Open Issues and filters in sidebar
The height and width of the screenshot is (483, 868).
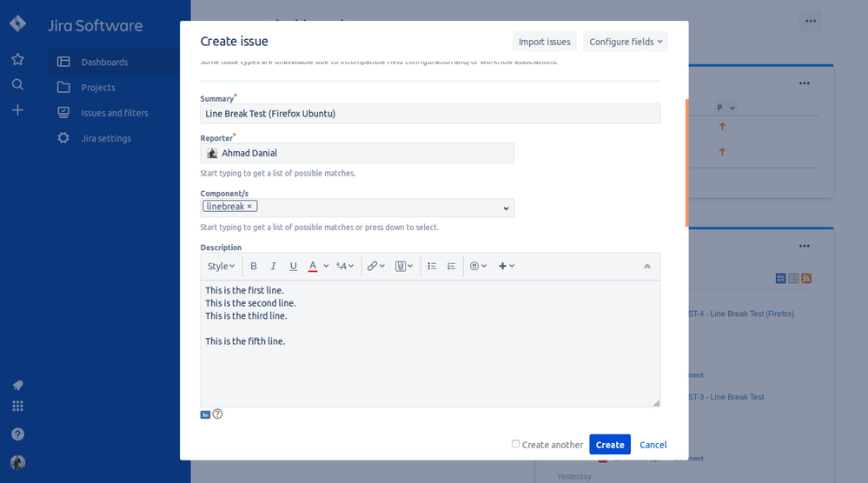114,113
